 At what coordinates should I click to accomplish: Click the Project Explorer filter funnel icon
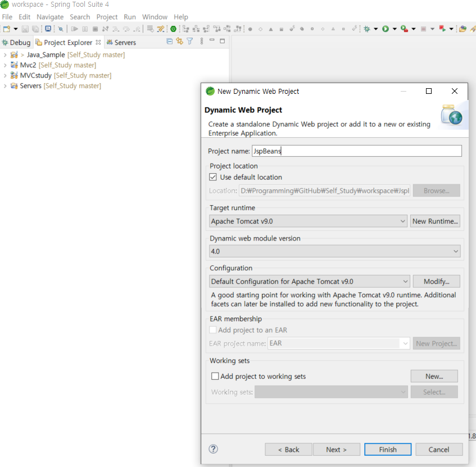(x=190, y=41)
